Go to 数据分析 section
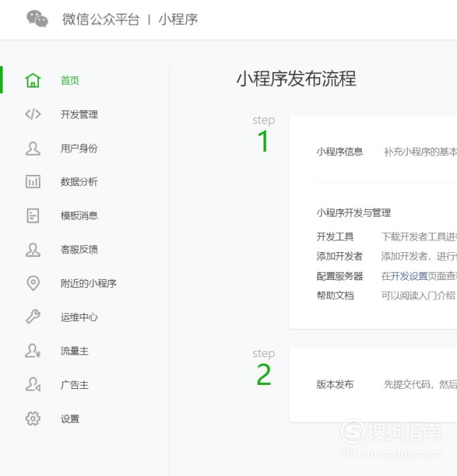The height and width of the screenshot is (476, 457). click(79, 182)
